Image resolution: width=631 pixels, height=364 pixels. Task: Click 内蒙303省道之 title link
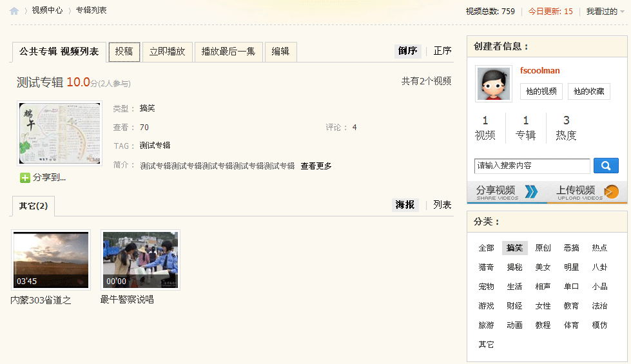click(41, 300)
